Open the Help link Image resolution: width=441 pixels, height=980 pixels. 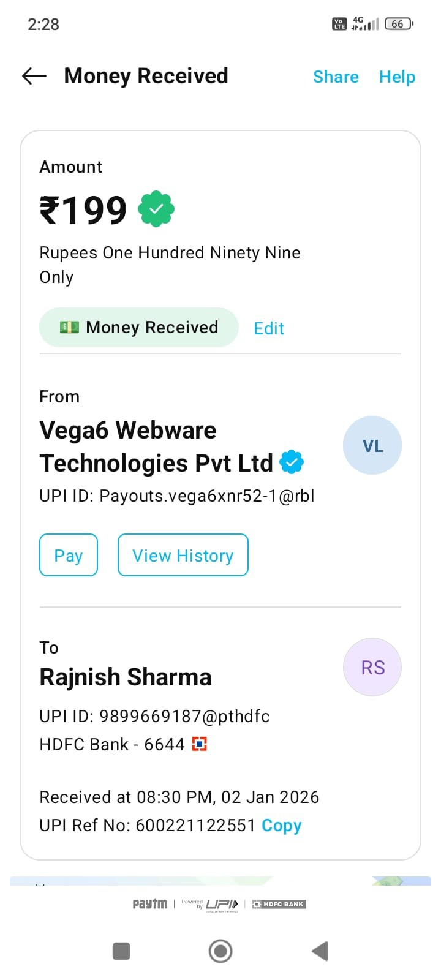[x=397, y=77]
